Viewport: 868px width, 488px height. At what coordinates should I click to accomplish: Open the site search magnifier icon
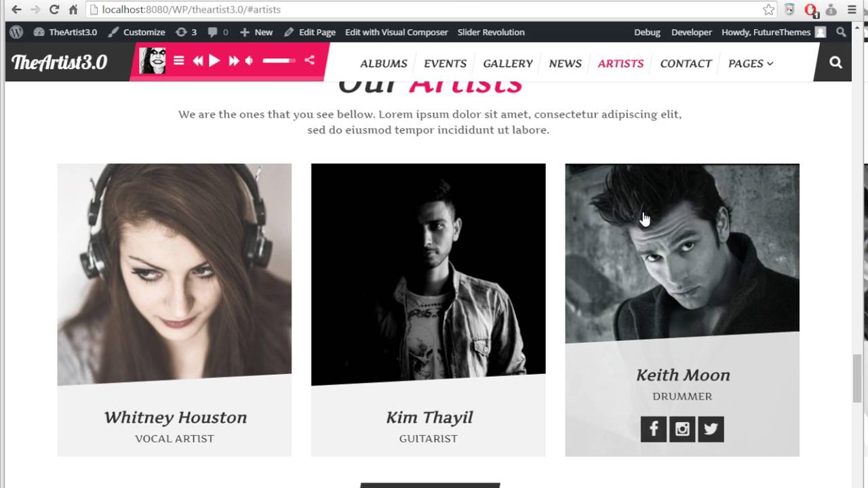tap(835, 62)
